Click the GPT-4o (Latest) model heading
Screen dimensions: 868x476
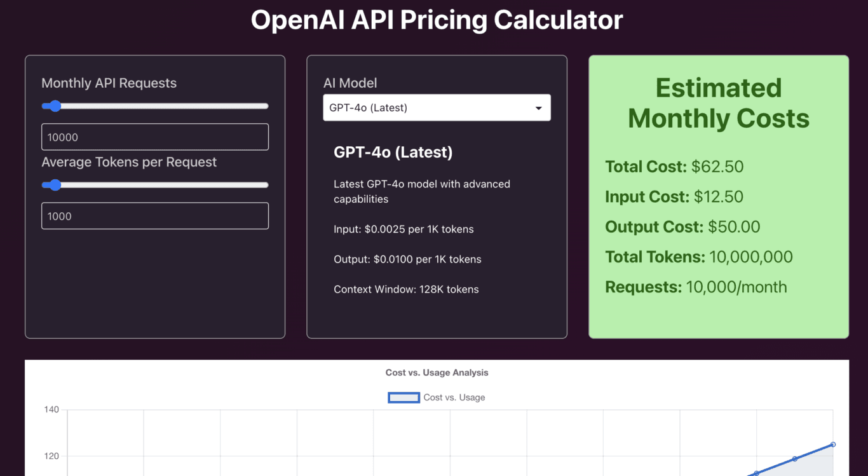pos(393,152)
